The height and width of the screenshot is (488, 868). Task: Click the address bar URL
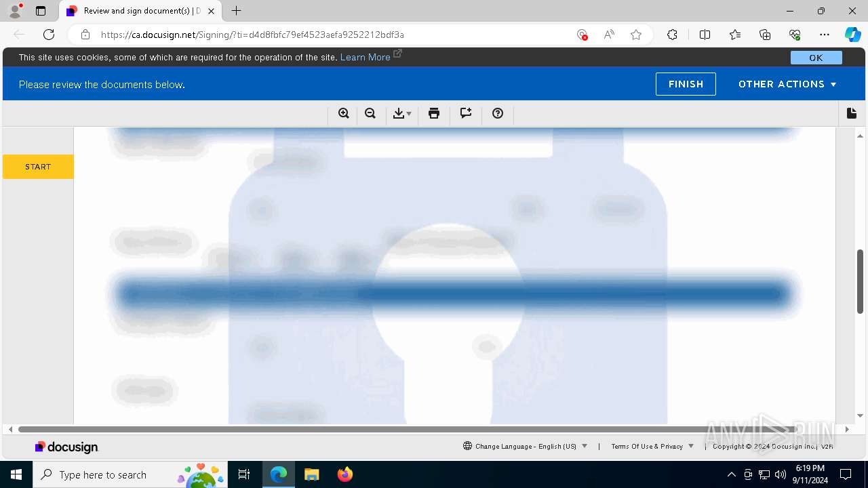252,35
